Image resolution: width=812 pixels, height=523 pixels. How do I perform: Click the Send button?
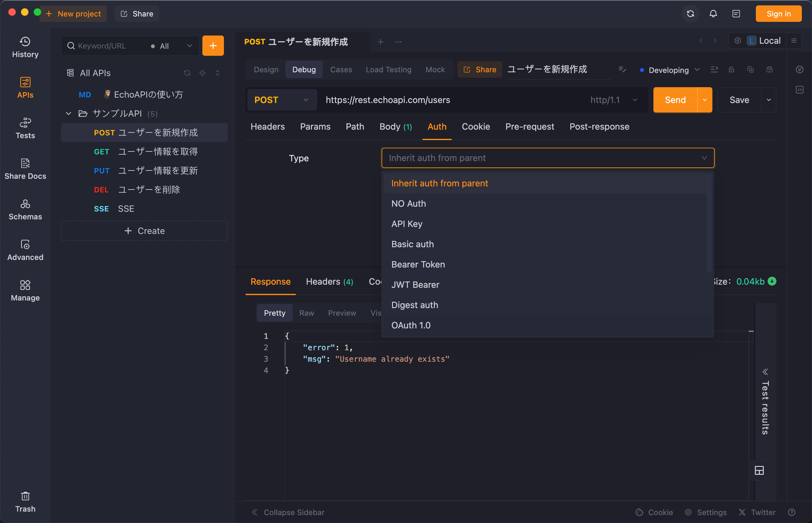point(675,100)
